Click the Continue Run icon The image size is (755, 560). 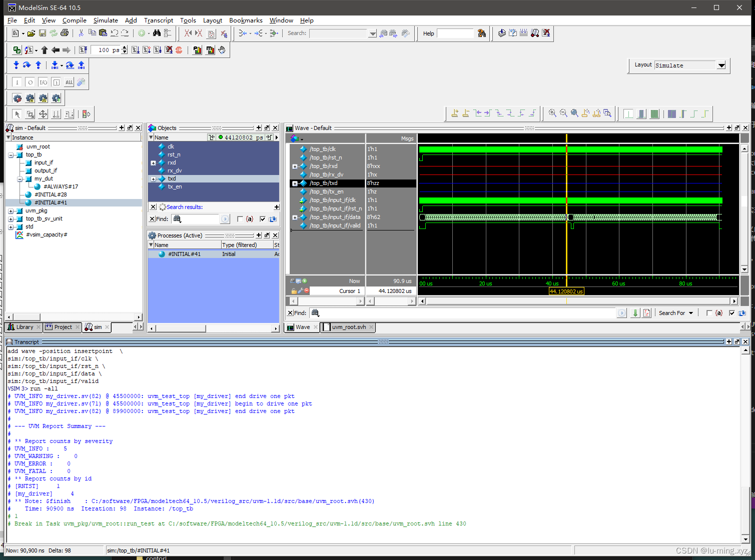click(x=147, y=50)
